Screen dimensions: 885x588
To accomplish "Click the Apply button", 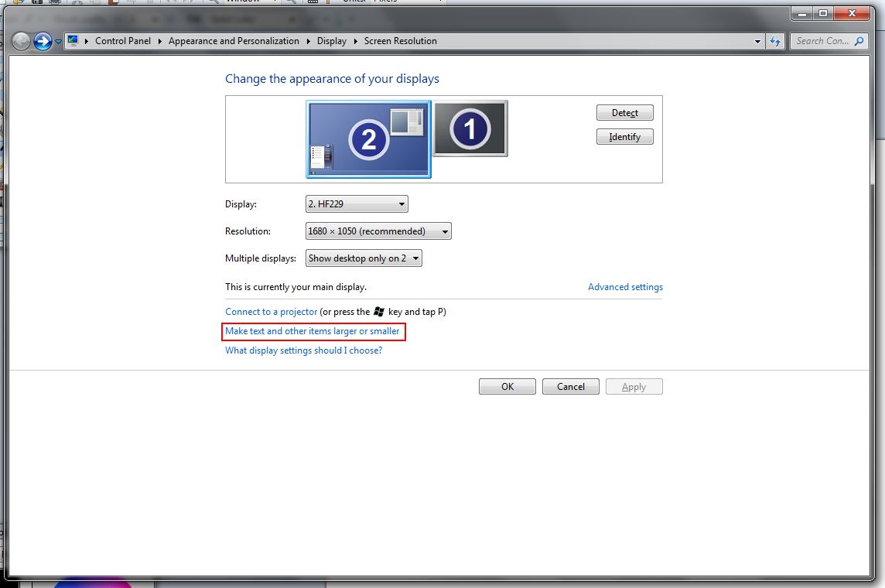I will (634, 387).
